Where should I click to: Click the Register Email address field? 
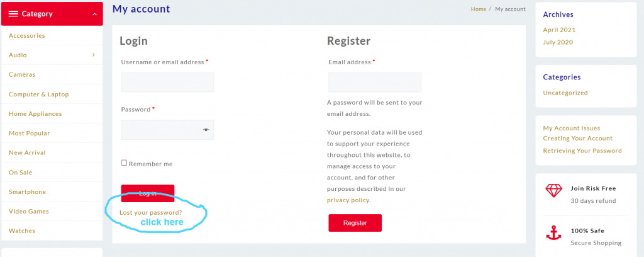375,83
